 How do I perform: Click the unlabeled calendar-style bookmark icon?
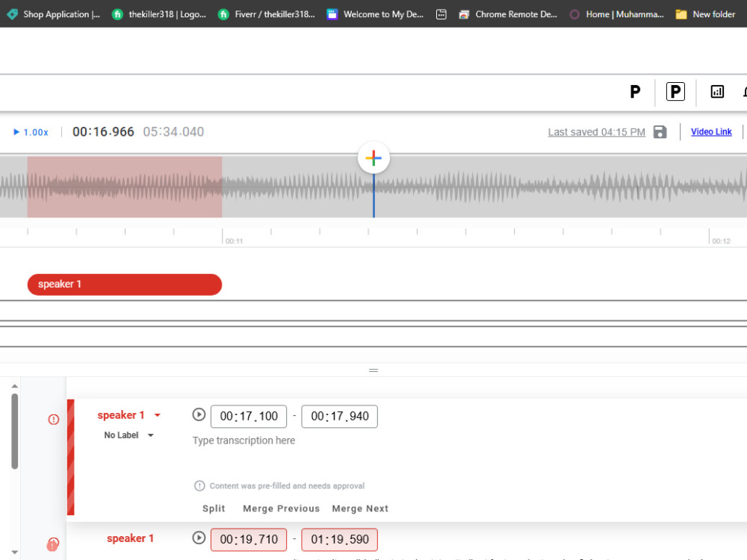point(441,14)
